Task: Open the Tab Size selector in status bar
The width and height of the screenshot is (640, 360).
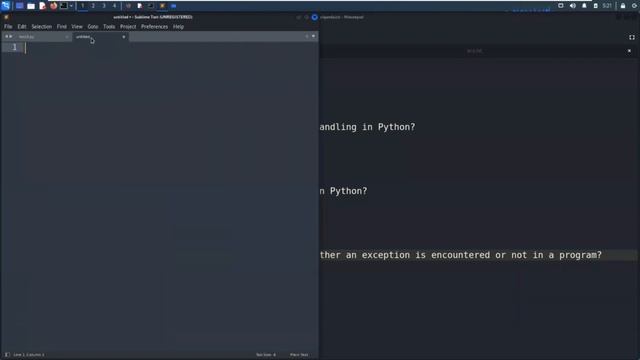Action: pyautogui.click(x=266, y=355)
